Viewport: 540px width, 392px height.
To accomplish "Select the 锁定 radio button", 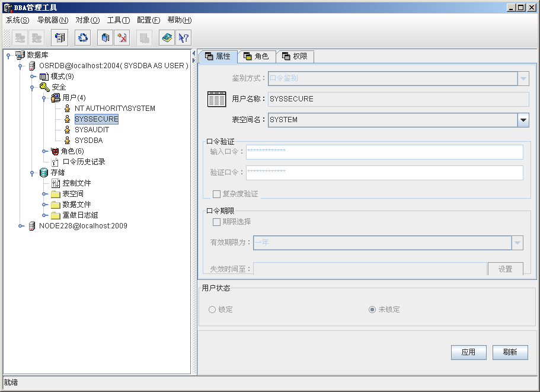I will click(x=212, y=310).
